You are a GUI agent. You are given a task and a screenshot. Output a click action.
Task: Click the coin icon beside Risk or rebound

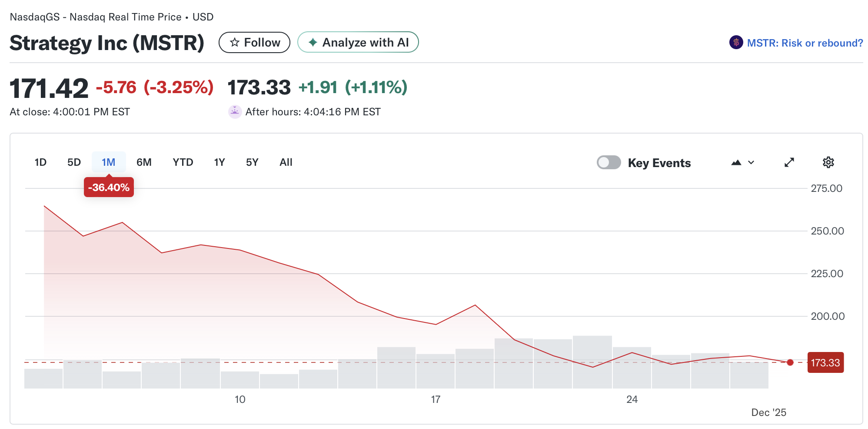click(735, 42)
